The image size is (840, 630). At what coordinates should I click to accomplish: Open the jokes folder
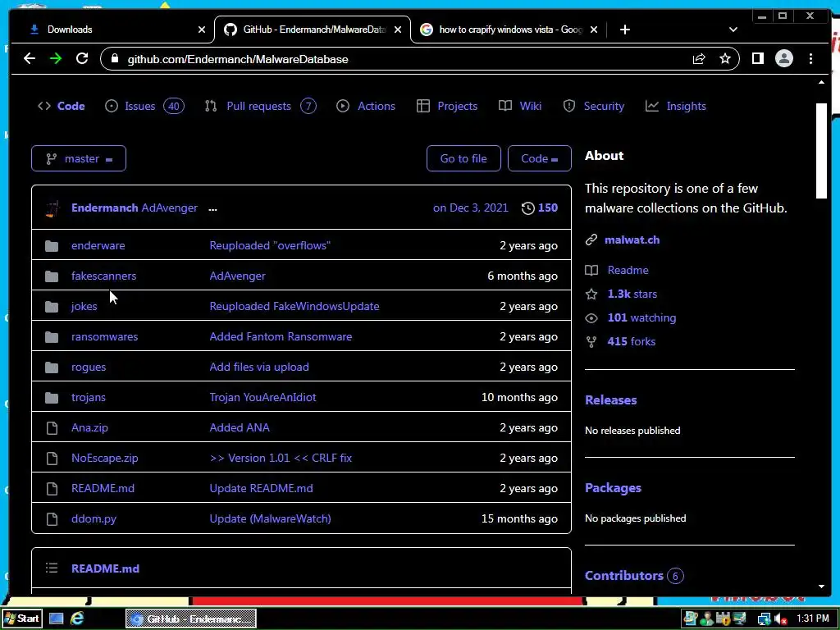tap(84, 307)
